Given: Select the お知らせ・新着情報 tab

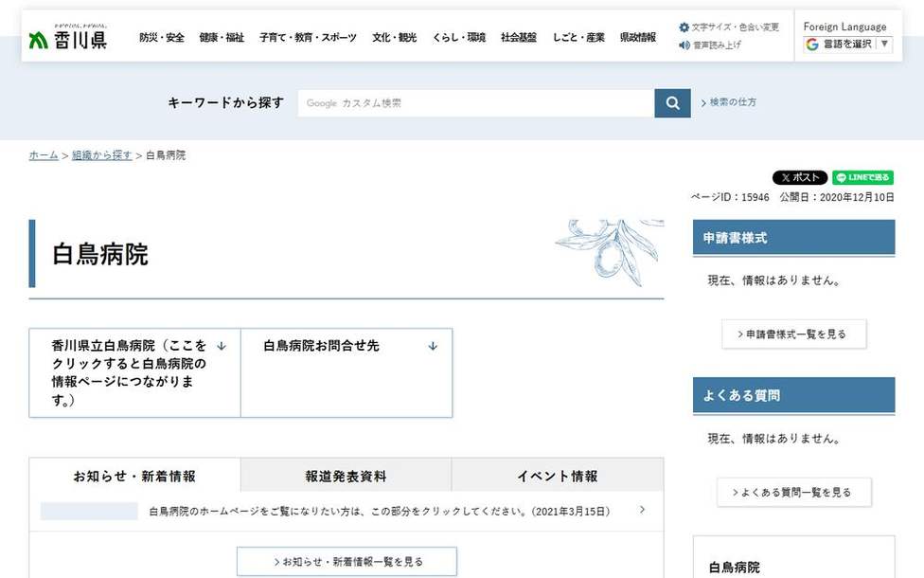Looking at the screenshot, I should point(135,476).
